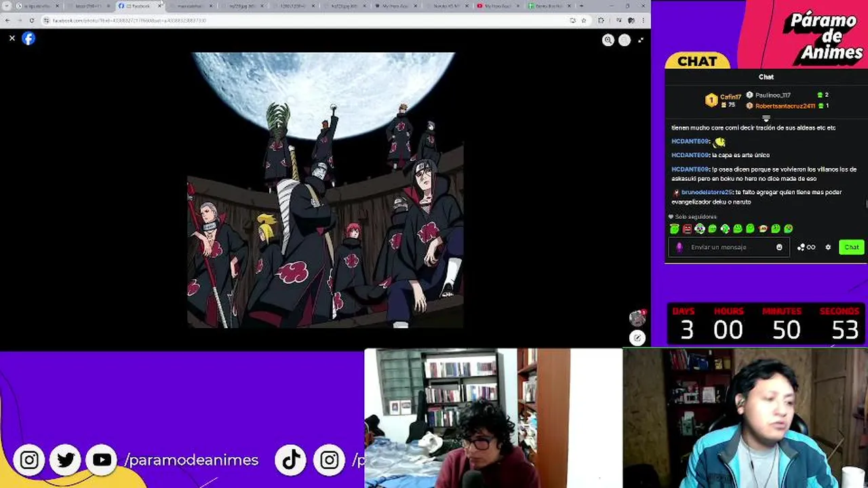
Task: Open chat settings gear
Action: (x=828, y=247)
